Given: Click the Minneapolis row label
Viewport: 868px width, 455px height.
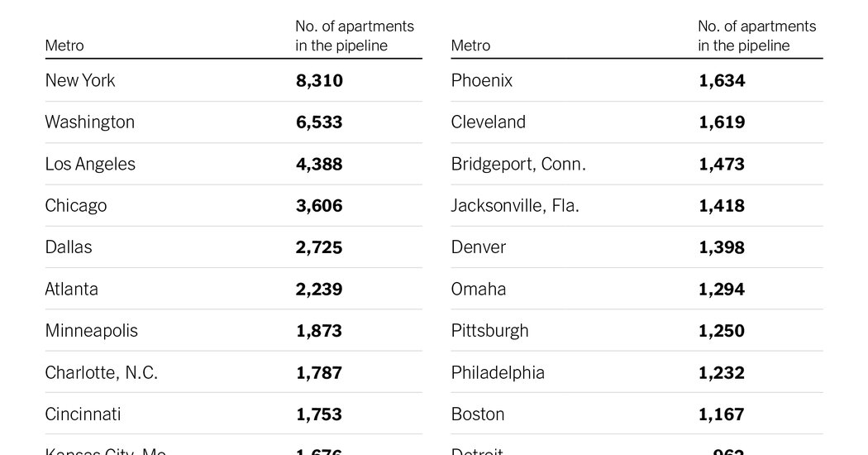Looking at the screenshot, I should (x=92, y=330).
